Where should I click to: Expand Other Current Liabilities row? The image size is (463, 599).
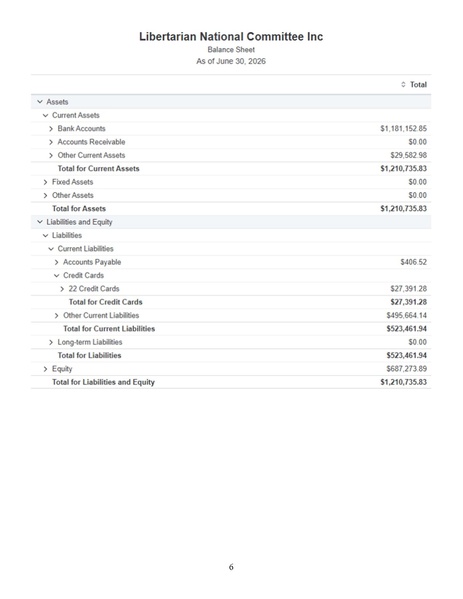point(57,316)
